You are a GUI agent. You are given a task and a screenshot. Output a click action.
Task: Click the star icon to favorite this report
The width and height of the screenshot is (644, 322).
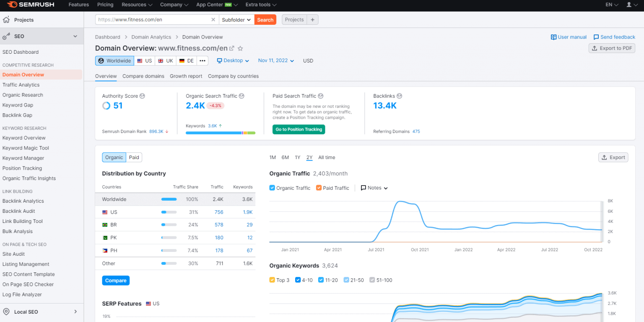240,48
